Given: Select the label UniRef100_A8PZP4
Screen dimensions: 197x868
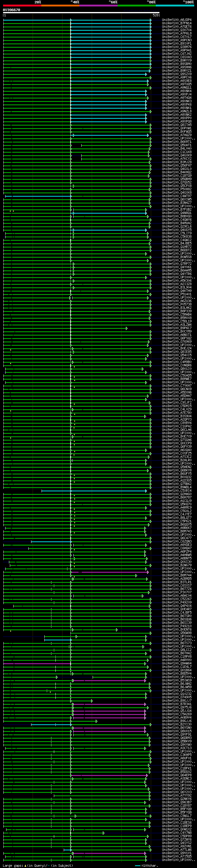Looking at the screenshot, I should [177, 552].
